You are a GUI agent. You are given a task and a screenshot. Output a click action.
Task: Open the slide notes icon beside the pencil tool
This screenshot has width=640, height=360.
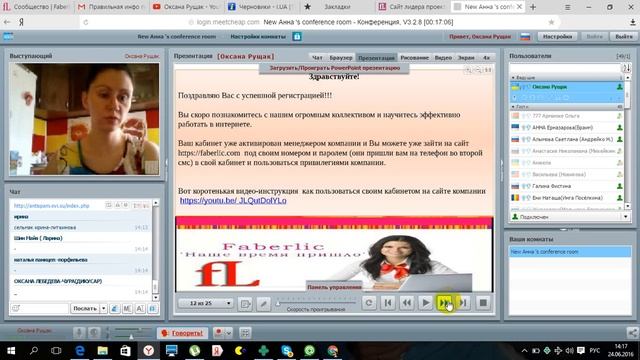245,303
